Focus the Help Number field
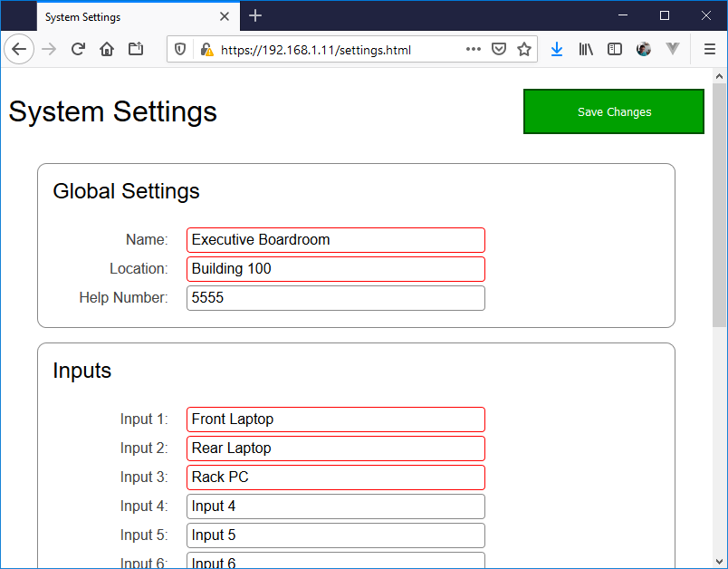The width and height of the screenshot is (728, 569). pyautogui.click(x=335, y=298)
